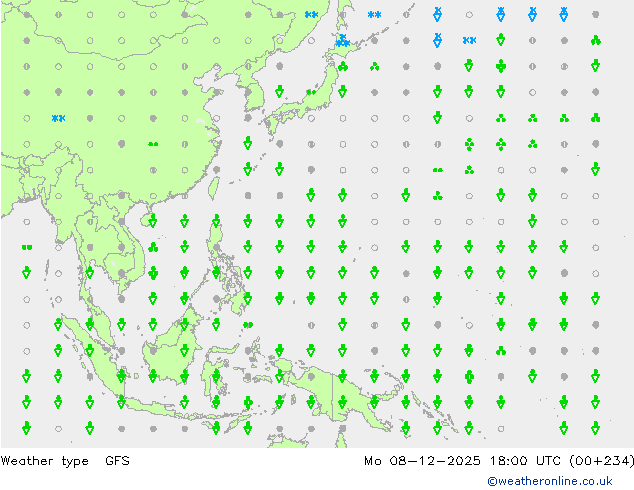This screenshot has height=490, width=634.
Task: Click the blue snow symbol over western China
Action: click(59, 118)
